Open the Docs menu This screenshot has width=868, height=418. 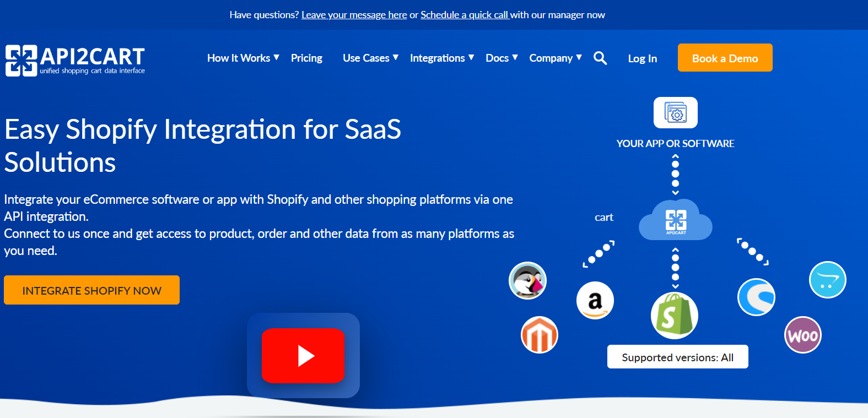(497, 58)
